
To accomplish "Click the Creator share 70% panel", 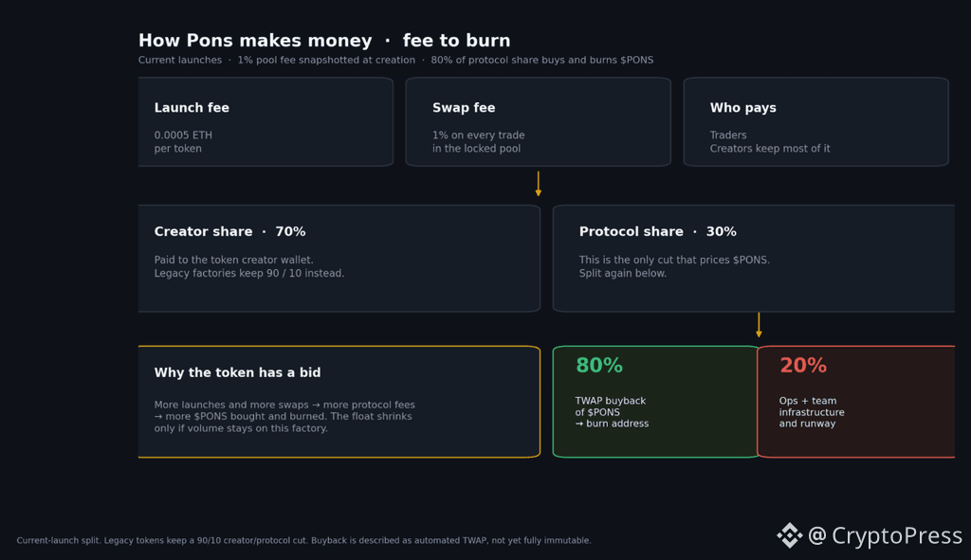I will 339,259.
